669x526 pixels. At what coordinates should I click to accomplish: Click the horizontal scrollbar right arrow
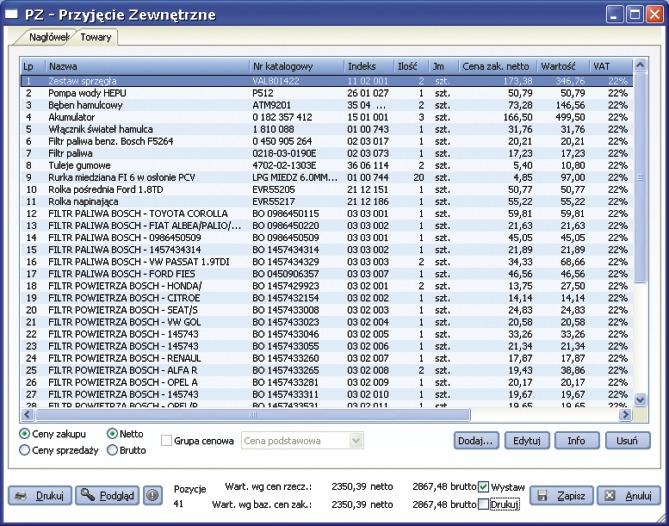coord(625,414)
